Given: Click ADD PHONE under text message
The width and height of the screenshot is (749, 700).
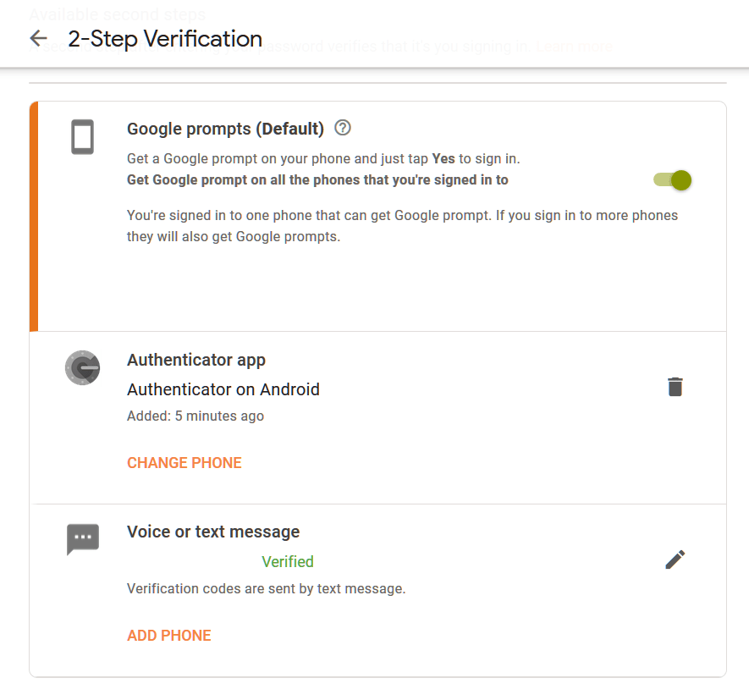Looking at the screenshot, I should pos(169,636).
